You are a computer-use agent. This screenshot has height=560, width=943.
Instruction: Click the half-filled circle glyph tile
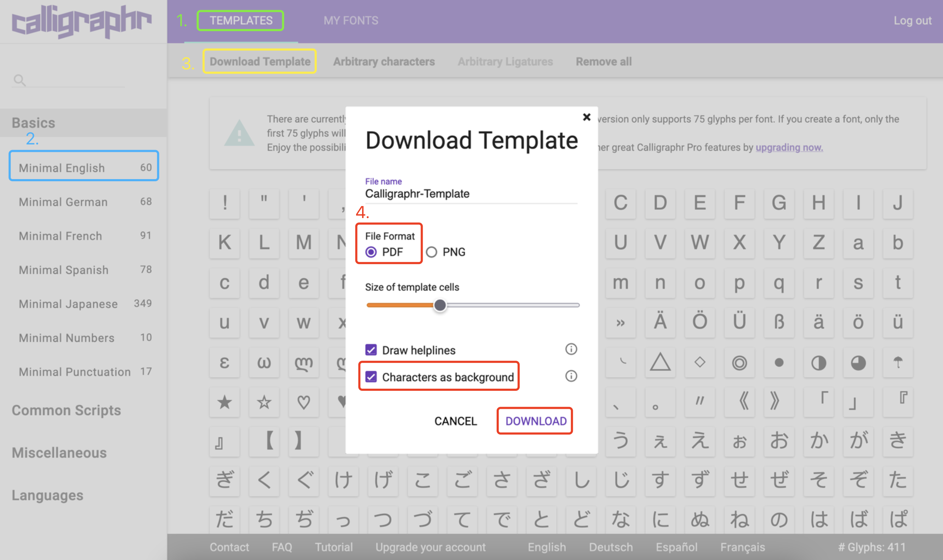click(818, 362)
